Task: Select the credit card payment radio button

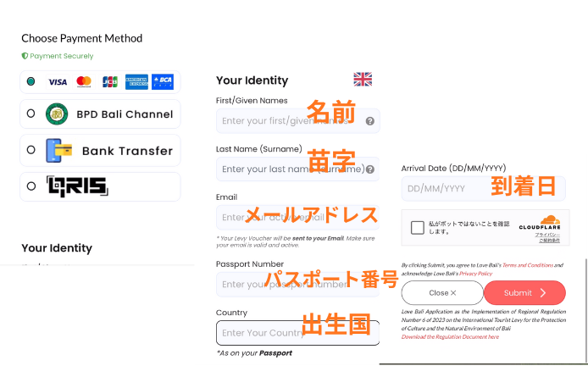Action: (31, 82)
